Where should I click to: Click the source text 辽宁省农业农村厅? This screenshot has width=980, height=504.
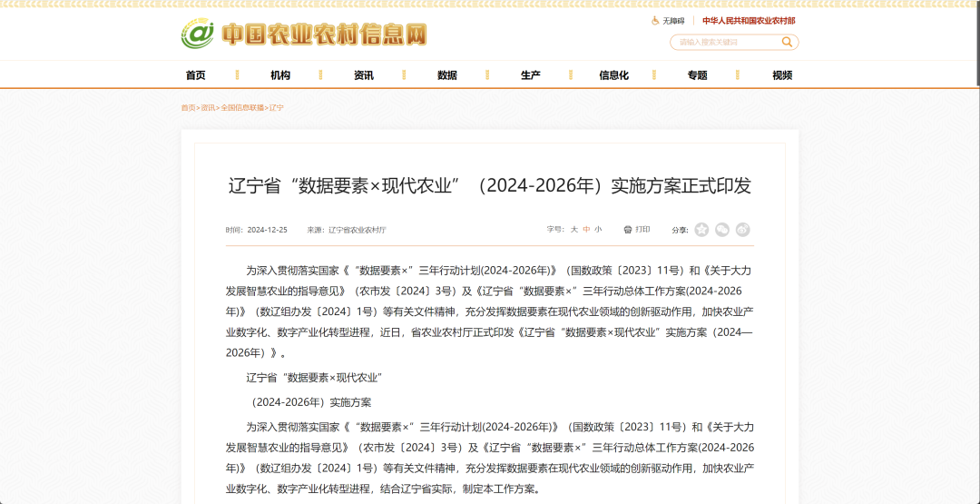click(357, 230)
